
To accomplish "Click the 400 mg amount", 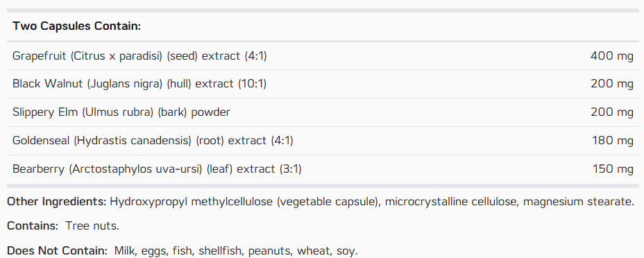I will [612, 55].
